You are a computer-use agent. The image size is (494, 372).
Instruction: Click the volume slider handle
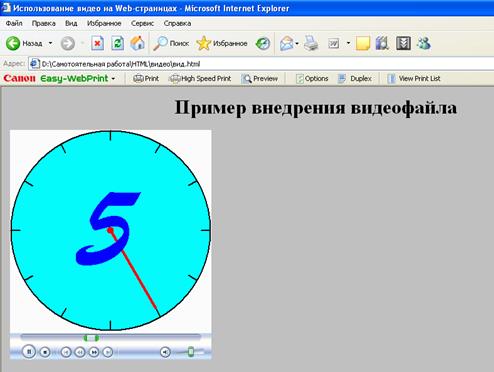coord(191,352)
